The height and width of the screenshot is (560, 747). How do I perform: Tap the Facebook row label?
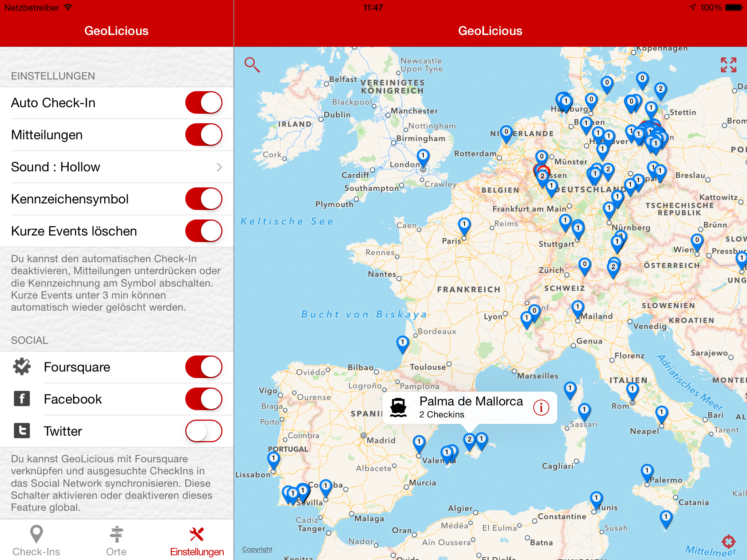click(x=73, y=399)
